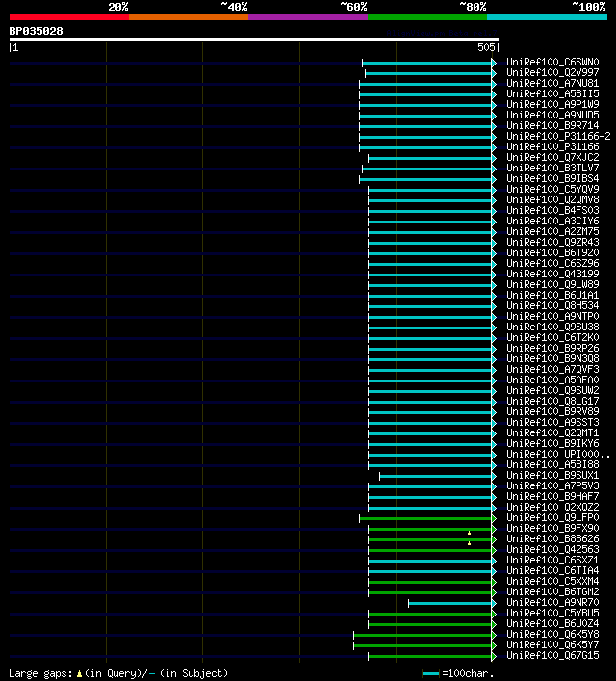Open the UniRef100_P31166 hit label
The width and height of the screenshot is (616, 681).
click(552, 146)
